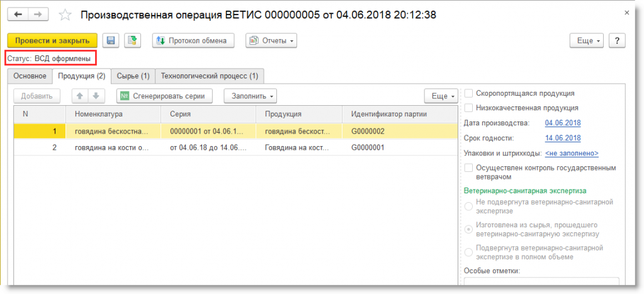This screenshot has width=644, height=294.
Task: Move row down with the down arrow
Action: click(x=95, y=96)
